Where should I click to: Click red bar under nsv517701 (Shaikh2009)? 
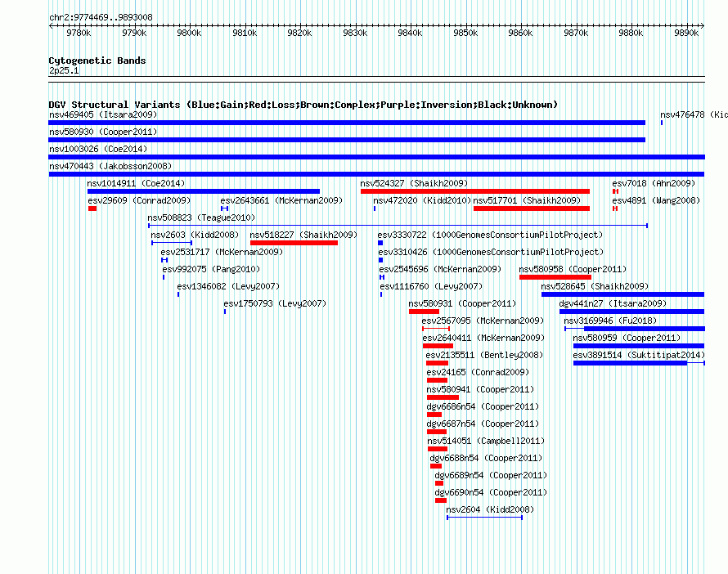coord(532,209)
